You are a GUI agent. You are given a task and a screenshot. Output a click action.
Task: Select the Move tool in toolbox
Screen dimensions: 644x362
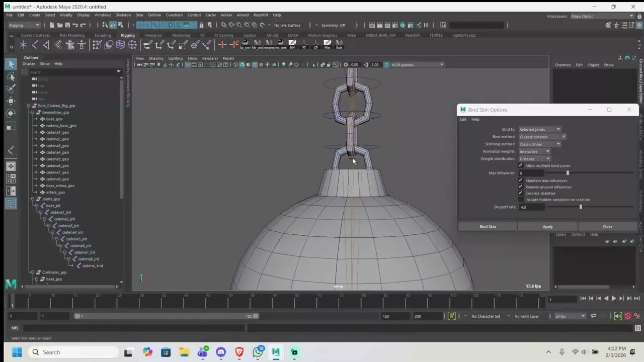point(11,101)
